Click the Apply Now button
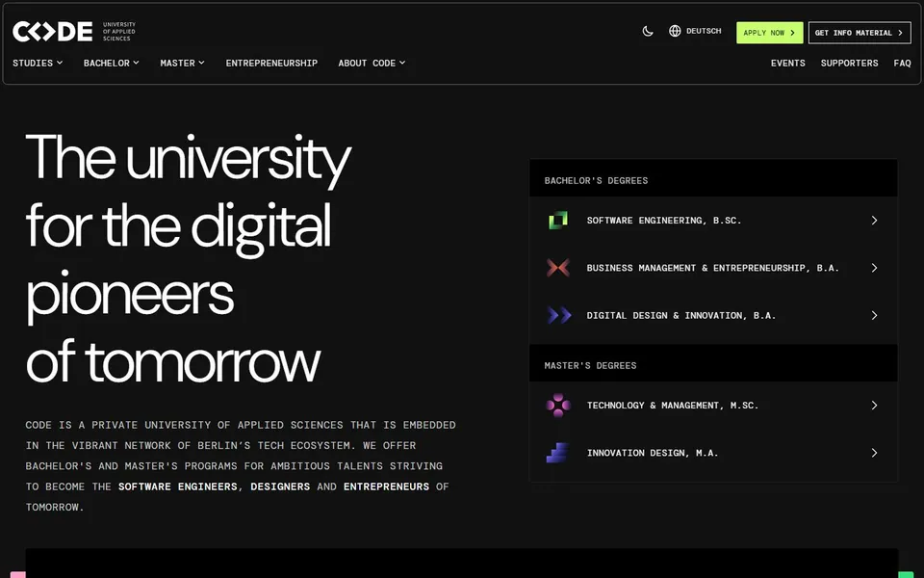This screenshot has width=924, height=578. tap(770, 33)
